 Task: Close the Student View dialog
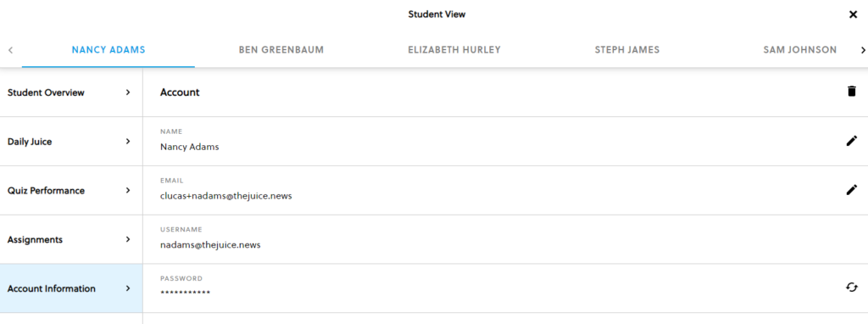click(853, 15)
